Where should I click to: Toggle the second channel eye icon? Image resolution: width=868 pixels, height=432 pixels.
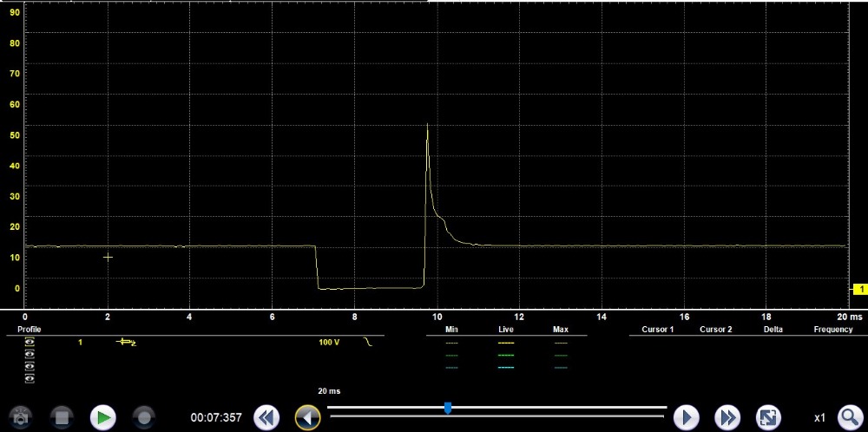pyautogui.click(x=30, y=355)
